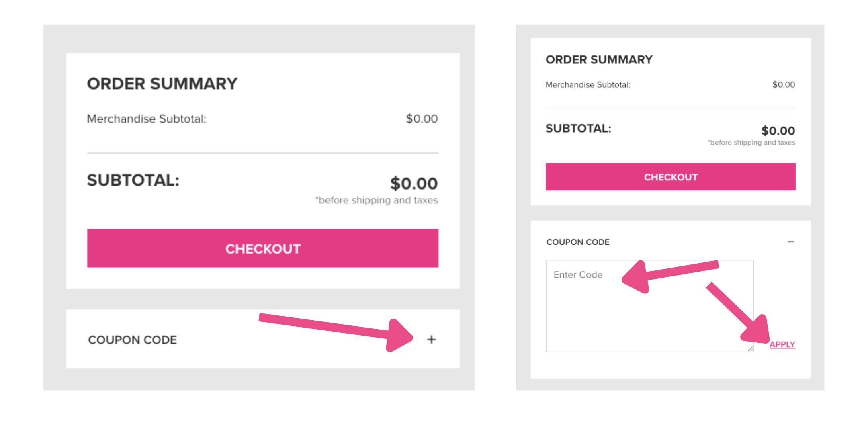
Task: Click the COUPON CODE label beside plus icon
Action: [132, 340]
